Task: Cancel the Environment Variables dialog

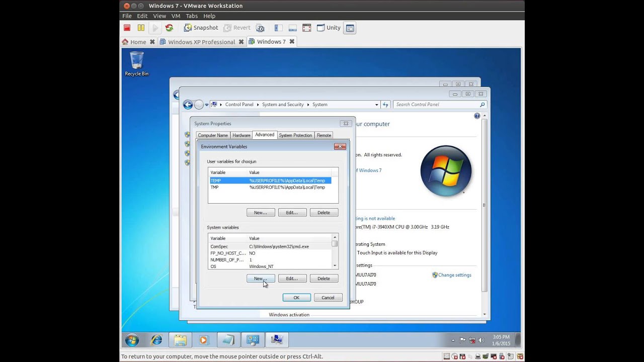Action: click(x=328, y=298)
